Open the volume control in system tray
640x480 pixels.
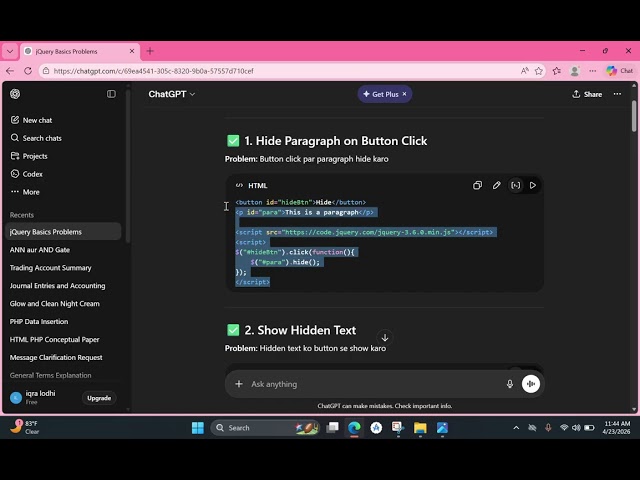576,428
